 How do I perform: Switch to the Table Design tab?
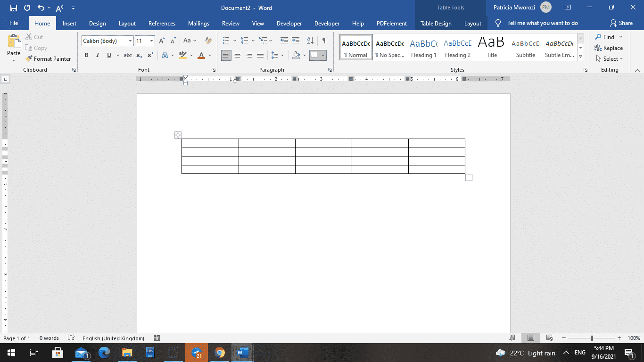[x=436, y=23]
